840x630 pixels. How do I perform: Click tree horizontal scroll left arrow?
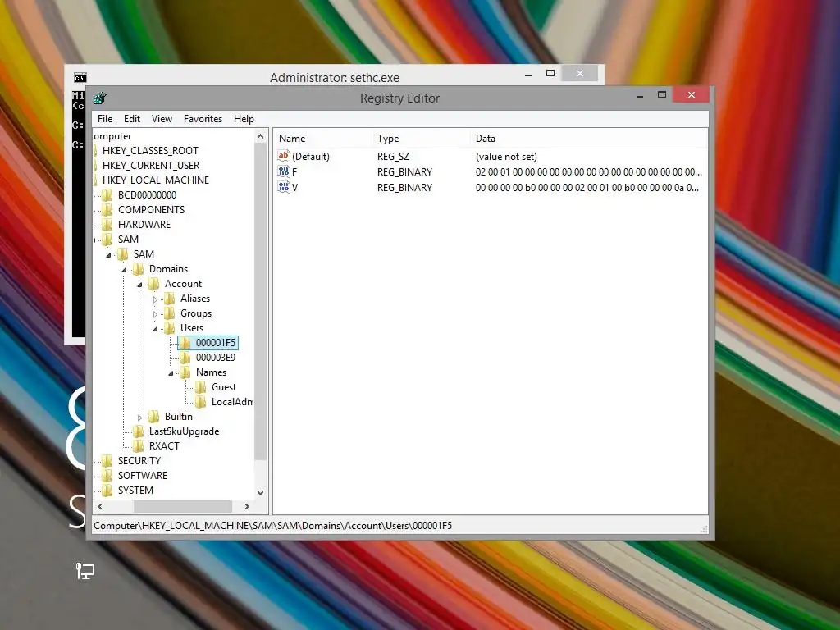coord(100,506)
